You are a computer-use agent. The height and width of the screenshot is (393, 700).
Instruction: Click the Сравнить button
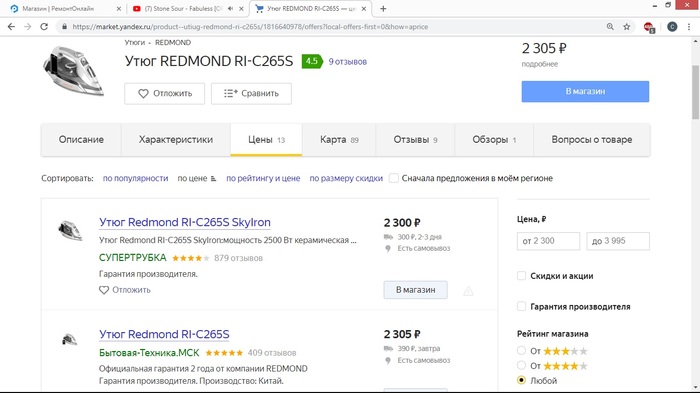[x=251, y=93]
